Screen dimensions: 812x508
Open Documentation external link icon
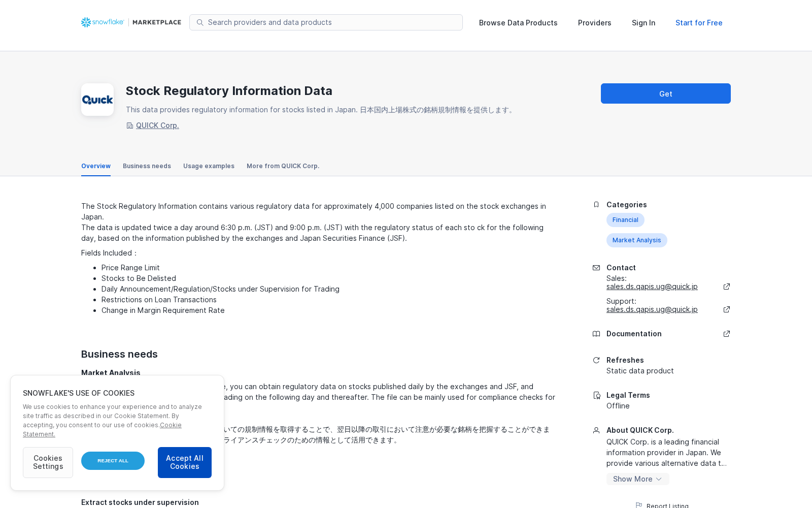[727, 334]
